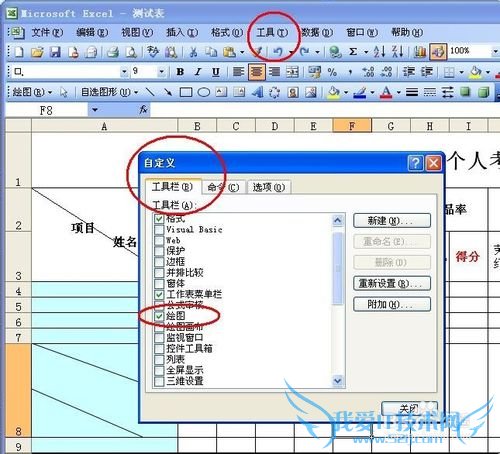Check the 控件工具箱 toolbar checkbox
Image resolution: width=500 pixels, height=454 pixels.
(159, 348)
